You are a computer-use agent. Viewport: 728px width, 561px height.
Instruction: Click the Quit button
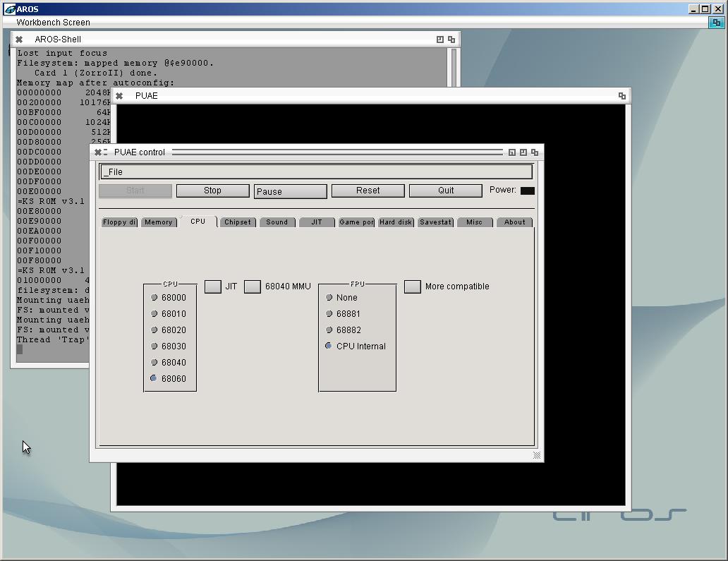coord(446,191)
